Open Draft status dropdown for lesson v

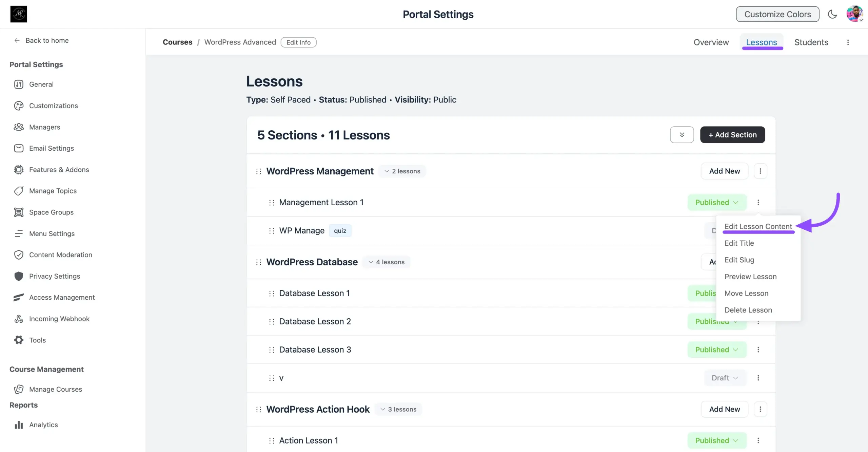(x=725, y=378)
